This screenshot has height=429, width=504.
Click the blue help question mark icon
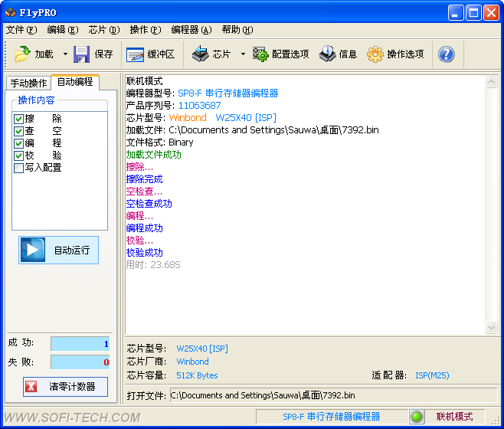[446, 54]
